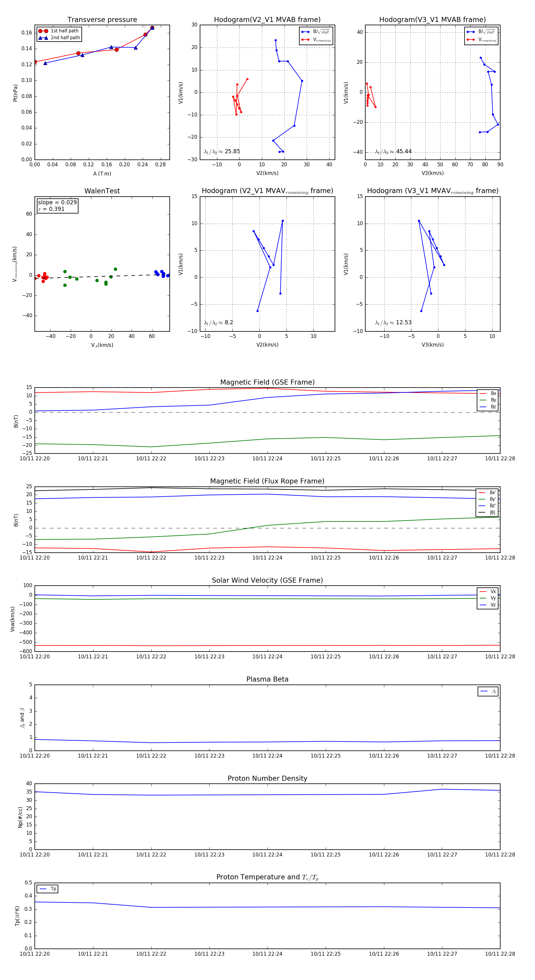This screenshot has width=535, height=980.
Task: Click the WalenTest "V_remaining(km/s)" y-axis label
Action: point(15,264)
